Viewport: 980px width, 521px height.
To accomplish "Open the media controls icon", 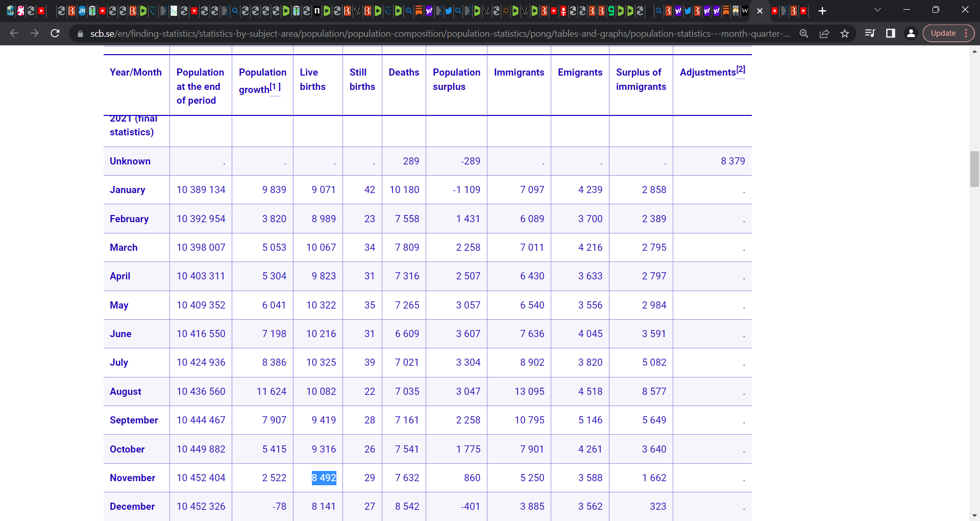I will 870,33.
